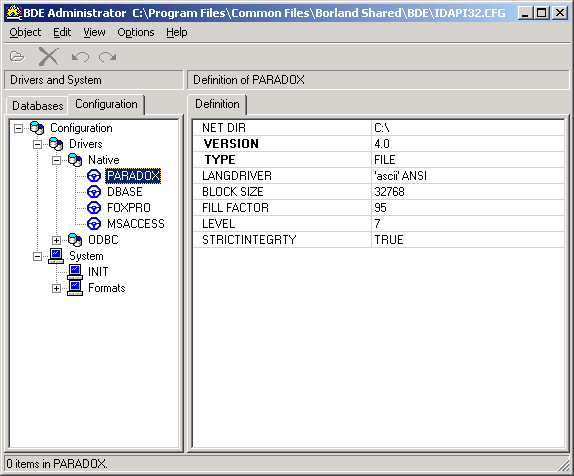Select the Formats label under System
574x476 pixels.
tap(107, 288)
